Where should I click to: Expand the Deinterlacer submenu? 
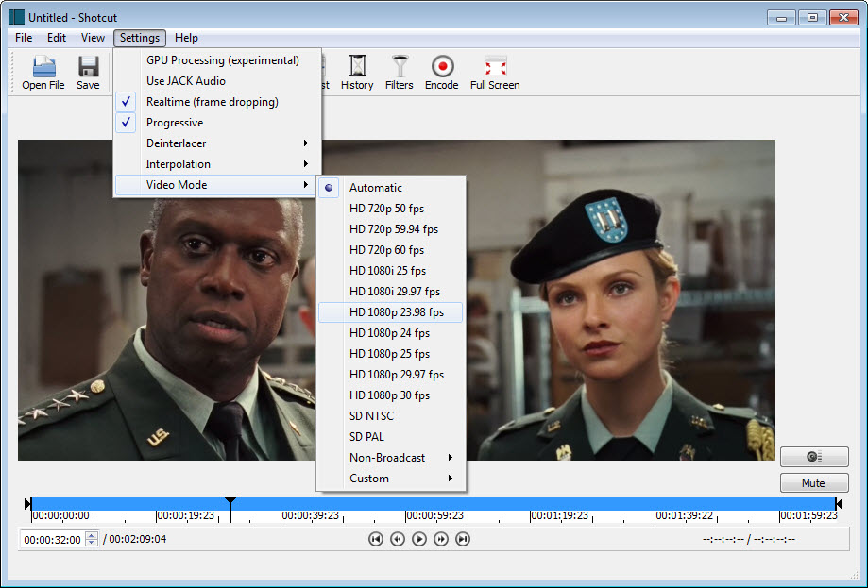(x=217, y=143)
